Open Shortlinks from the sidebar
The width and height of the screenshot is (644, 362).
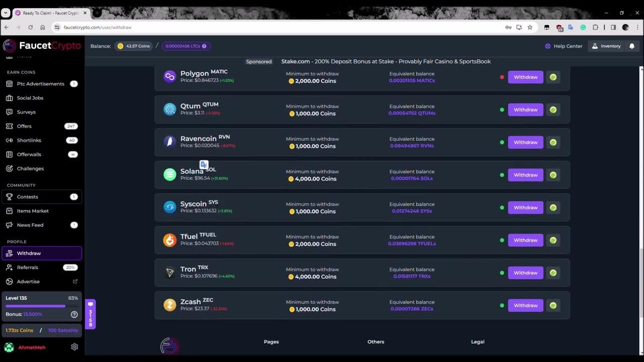(29, 140)
